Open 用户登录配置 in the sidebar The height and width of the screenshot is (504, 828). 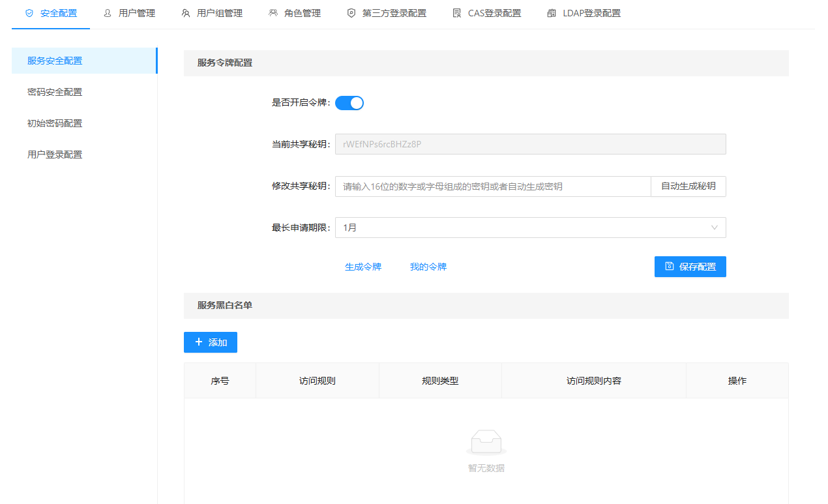coord(55,155)
